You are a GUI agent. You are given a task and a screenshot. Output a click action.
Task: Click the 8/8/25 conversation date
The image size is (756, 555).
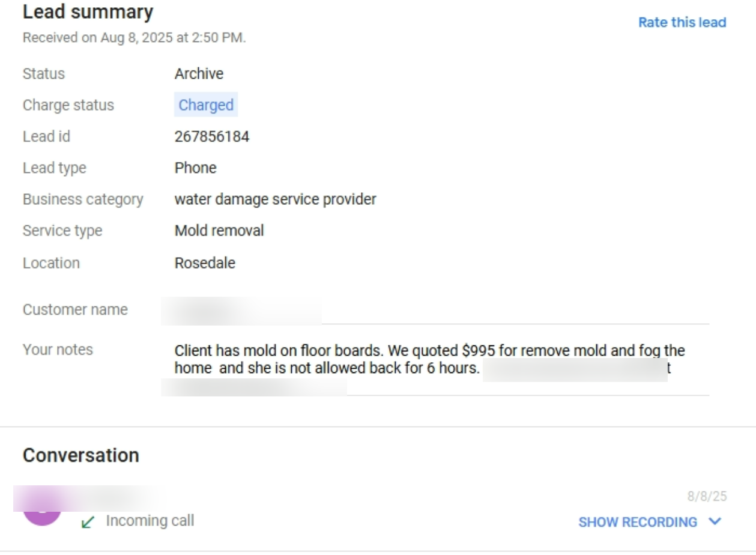pos(707,497)
